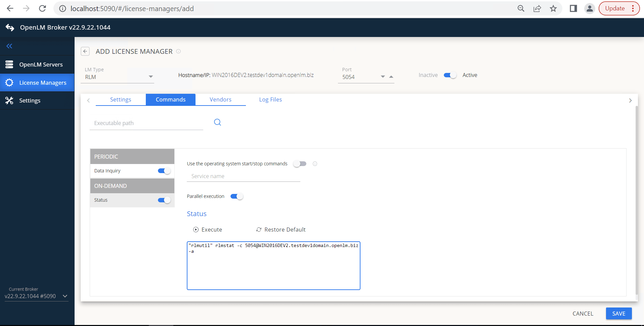Switch to the Vendors tab
This screenshot has width=644, height=326.
(x=220, y=99)
